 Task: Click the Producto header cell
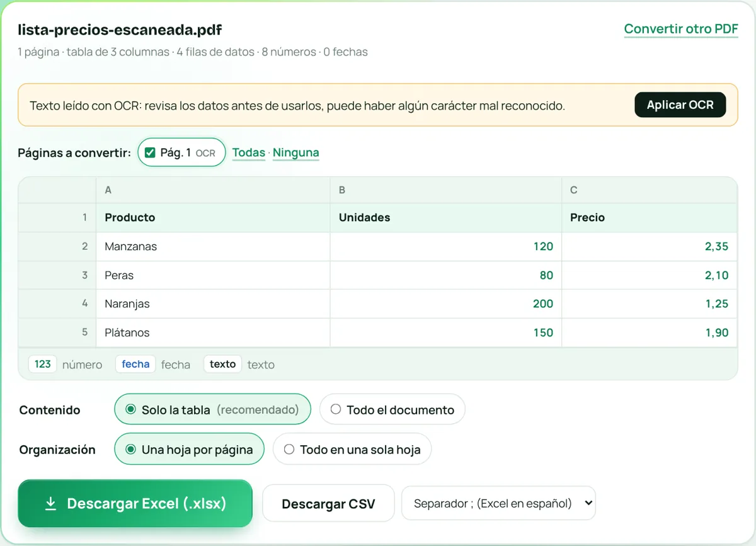click(x=213, y=218)
